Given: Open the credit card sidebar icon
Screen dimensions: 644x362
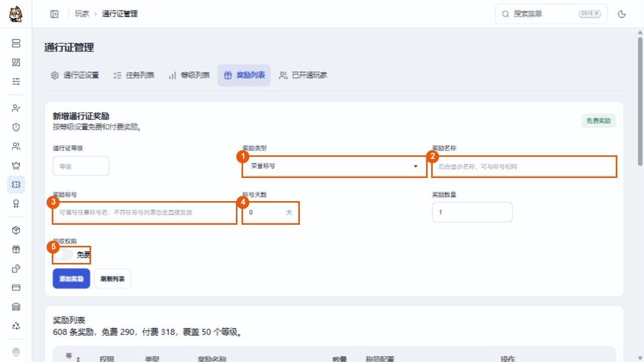Looking at the screenshot, I should (16, 288).
